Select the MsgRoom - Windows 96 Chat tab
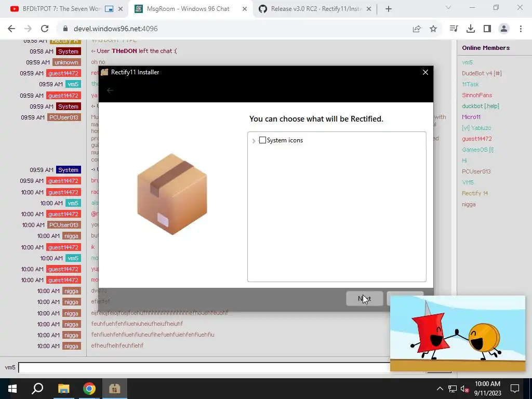Viewport: 532px width, 399px height. (188, 9)
